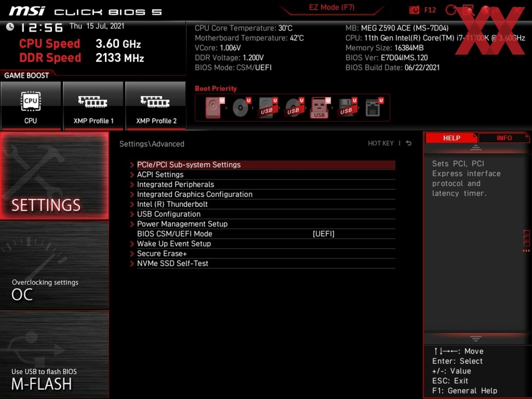Image resolution: width=532 pixels, height=399 pixels.
Task: Expand ACPI Settings with its arrow
Action: tap(132, 175)
